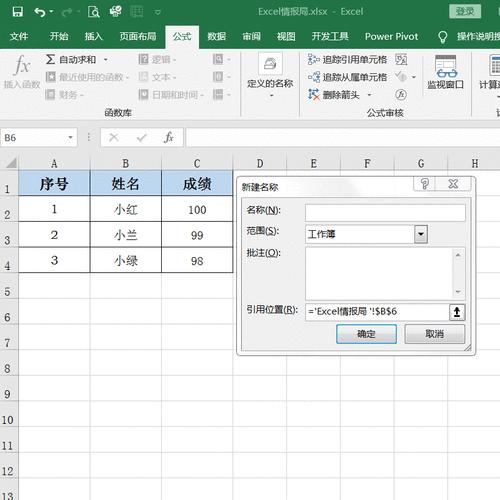This screenshot has width=500, height=500.
Task: Click the 成绩 header cell
Action: (197, 183)
